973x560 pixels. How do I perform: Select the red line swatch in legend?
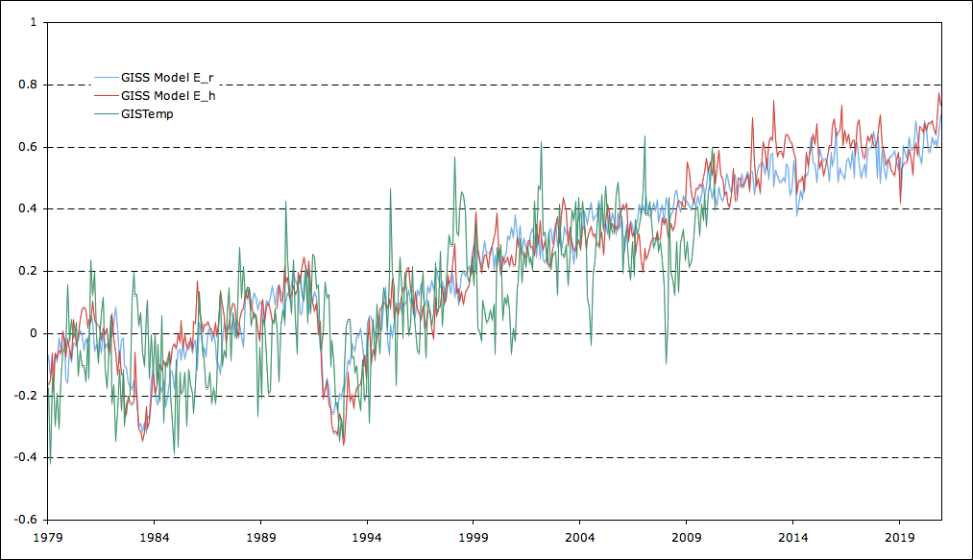coord(105,95)
